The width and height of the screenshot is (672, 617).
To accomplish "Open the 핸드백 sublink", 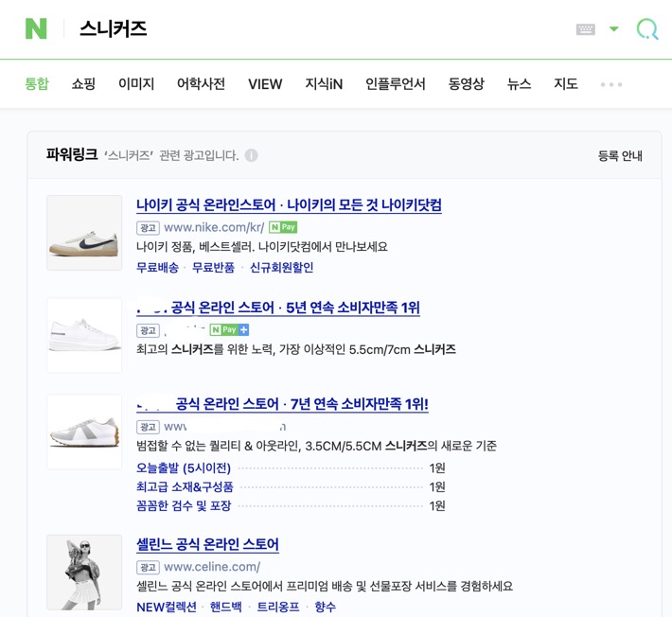I will tap(226, 607).
